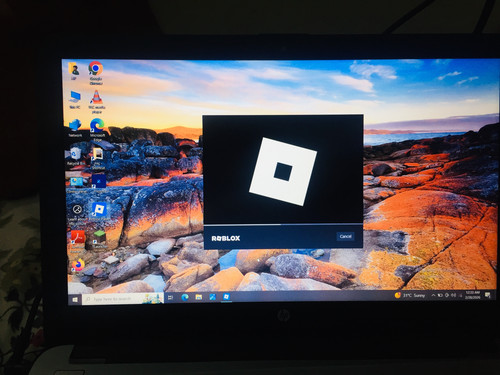
Task: Expand the hidden system tray icons
Action: (x=433, y=295)
